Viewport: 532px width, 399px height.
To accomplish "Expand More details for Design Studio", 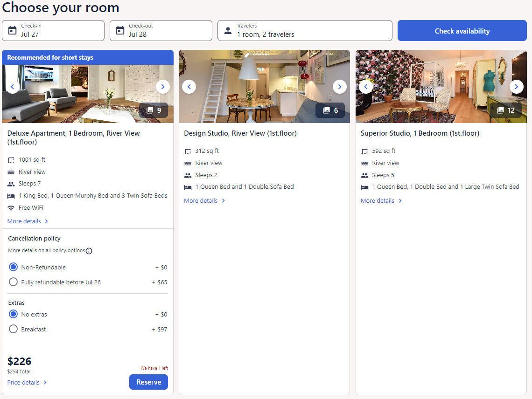I will coord(204,201).
